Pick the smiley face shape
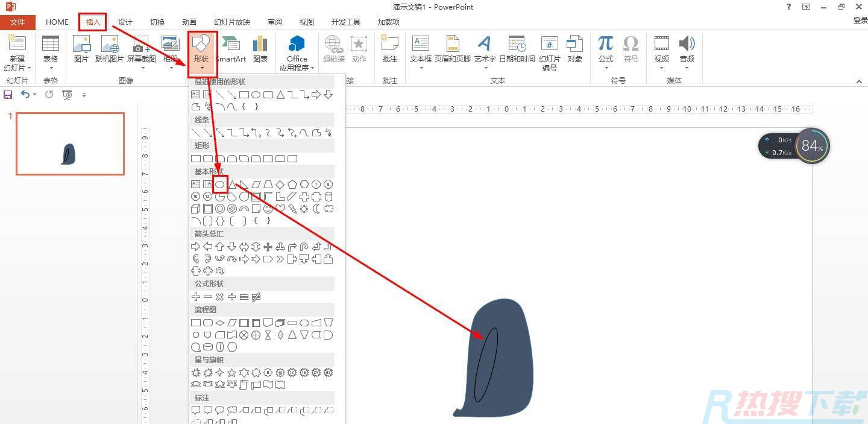The width and height of the screenshot is (868, 424). (x=268, y=209)
